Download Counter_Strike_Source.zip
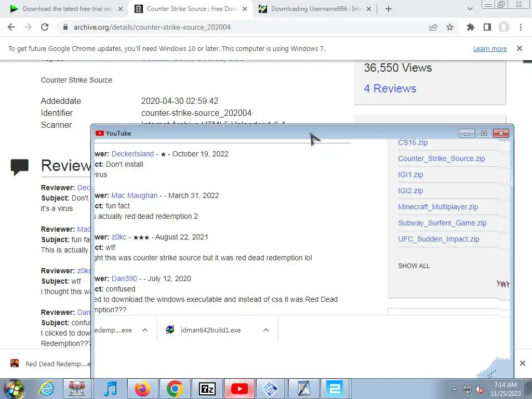 442,158
